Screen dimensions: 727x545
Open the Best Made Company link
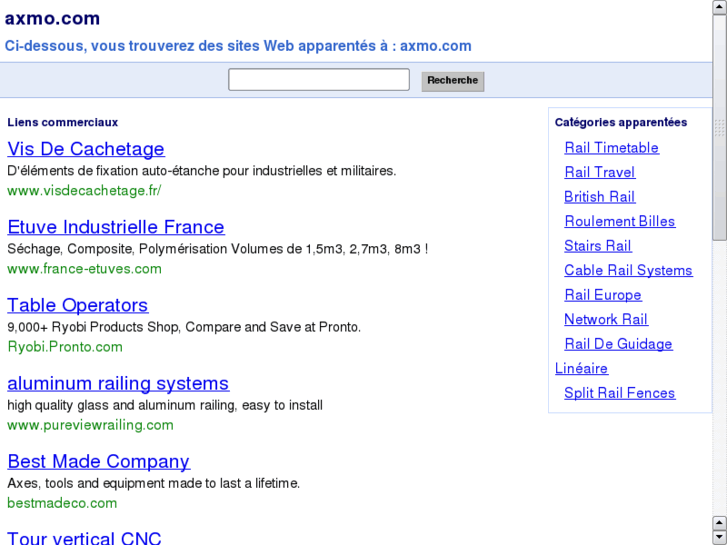click(98, 462)
